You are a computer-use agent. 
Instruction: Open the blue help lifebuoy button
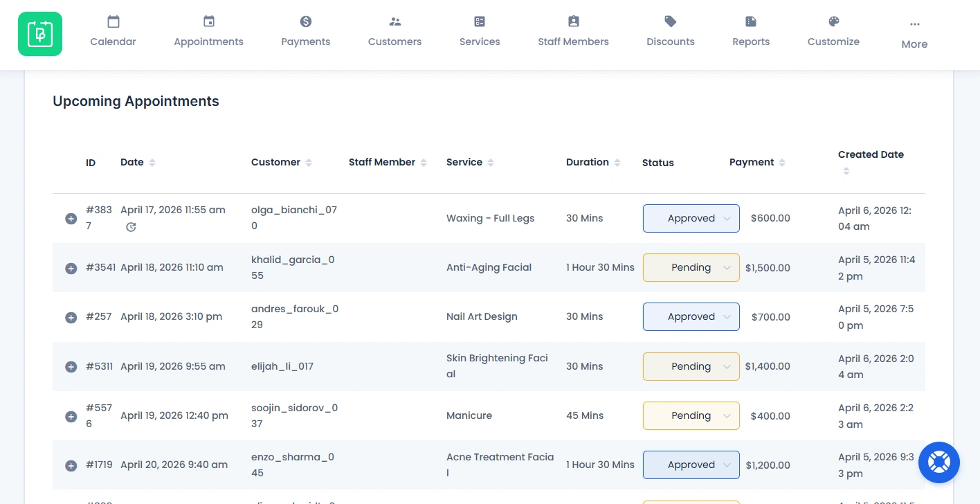(x=939, y=462)
